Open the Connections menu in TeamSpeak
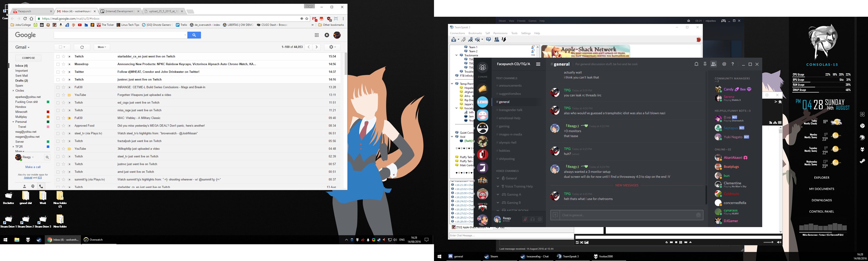 pos(457,33)
